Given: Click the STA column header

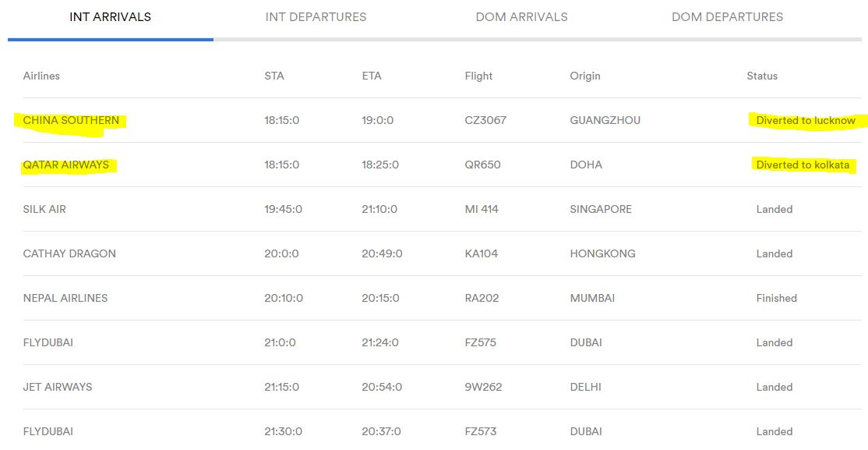Looking at the screenshot, I should (274, 76).
